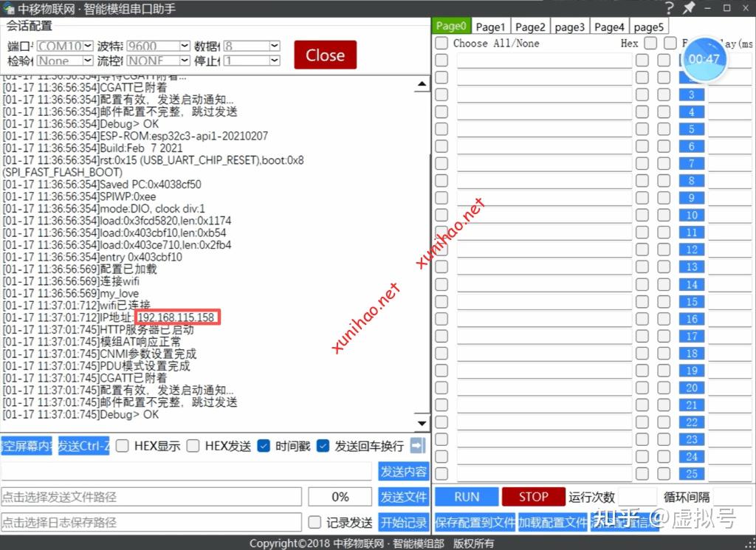Image resolution: width=756 pixels, height=550 pixels.
Task: Click the blue RUN button
Action: 467,497
